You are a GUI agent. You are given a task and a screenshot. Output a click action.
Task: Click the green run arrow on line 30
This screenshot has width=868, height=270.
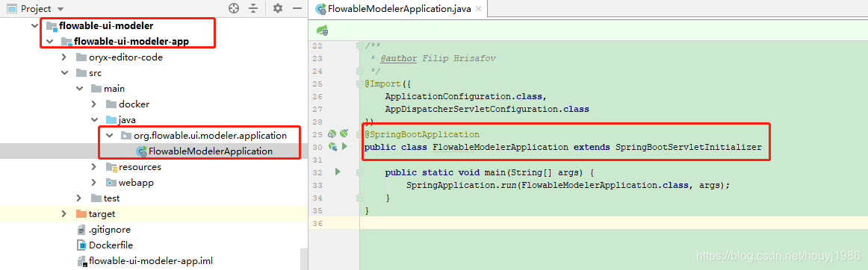coord(344,147)
